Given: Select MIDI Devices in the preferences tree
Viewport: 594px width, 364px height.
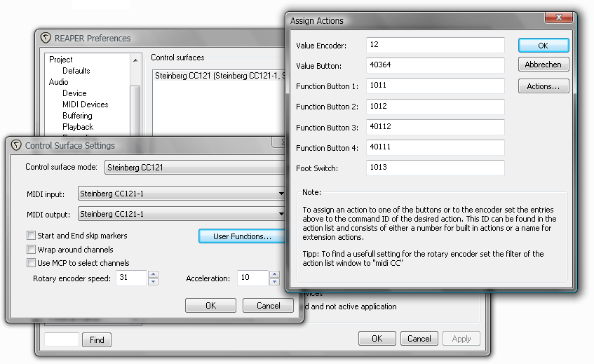Looking at the screenshot, I should tap(86, 105).
